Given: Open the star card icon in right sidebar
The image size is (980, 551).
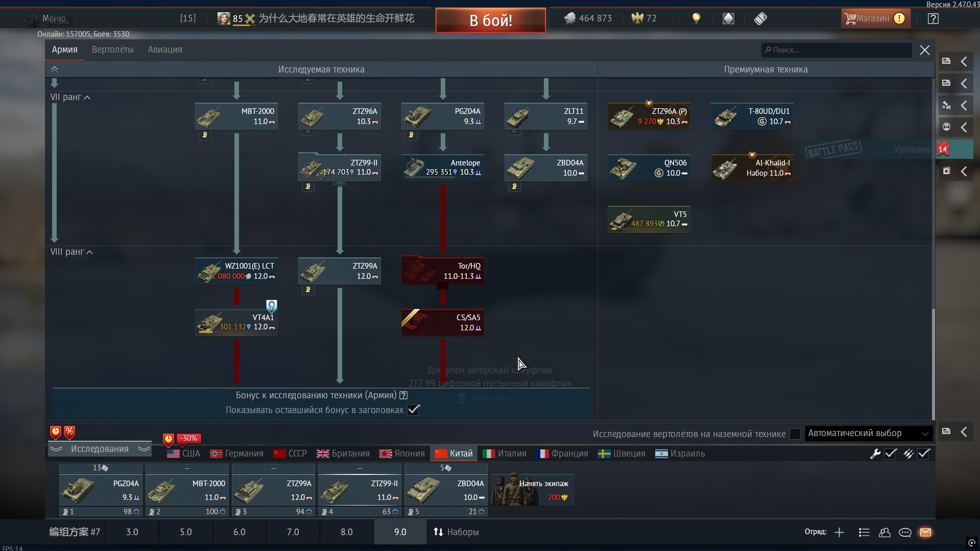Looking at the screenshot, I should click(x=946, y=171).
